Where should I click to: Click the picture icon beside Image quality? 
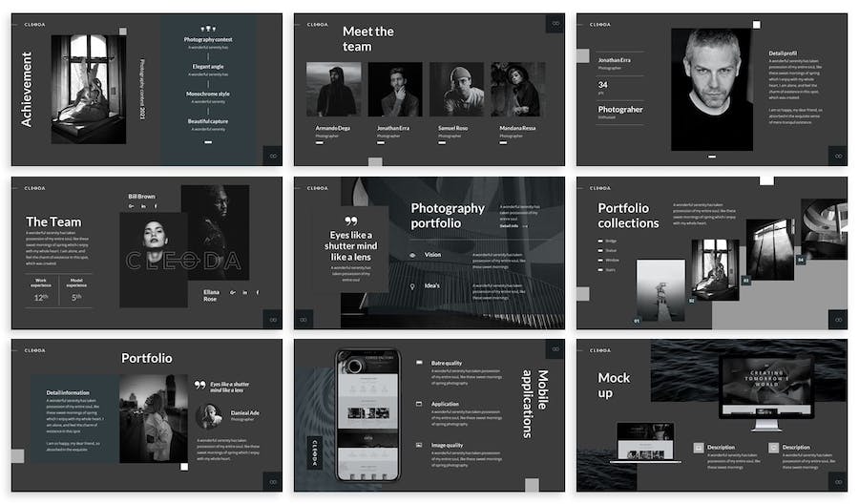419,445
